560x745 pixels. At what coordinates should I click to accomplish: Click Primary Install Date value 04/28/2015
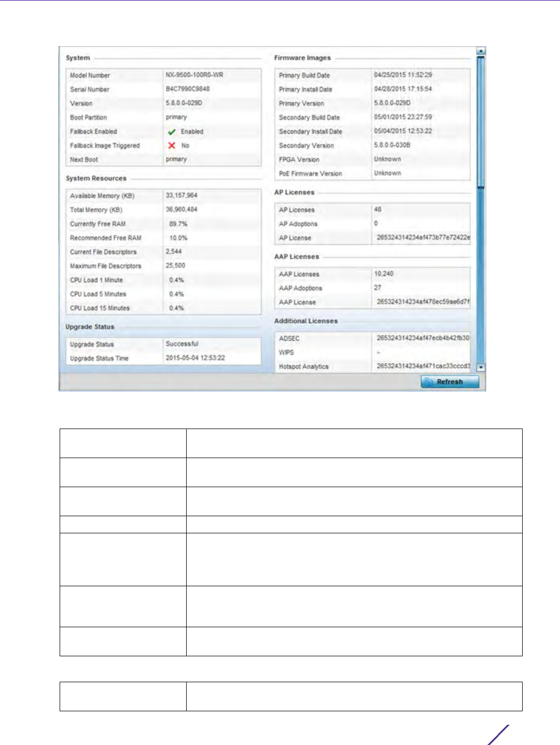[403, 89]
